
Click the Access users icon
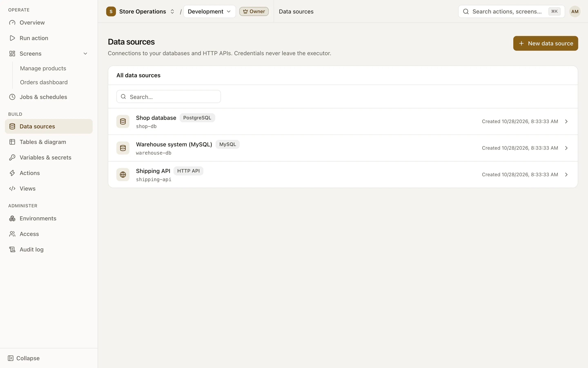(x=12, y=234)
